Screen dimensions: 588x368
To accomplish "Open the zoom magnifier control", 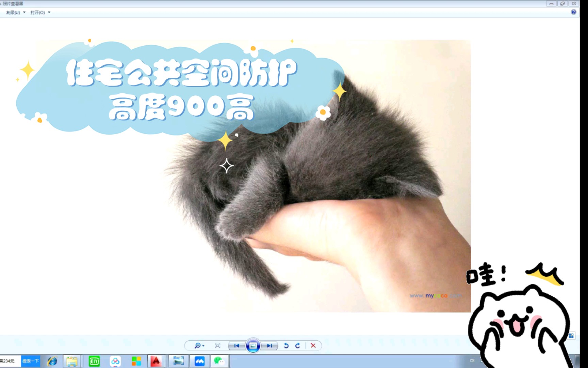I will [x=199, y=346].
